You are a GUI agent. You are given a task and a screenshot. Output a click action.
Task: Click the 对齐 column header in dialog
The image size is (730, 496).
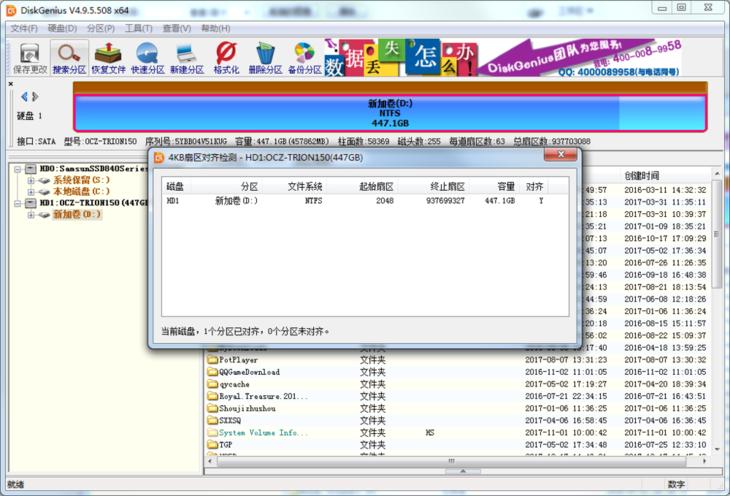[534, 187]
